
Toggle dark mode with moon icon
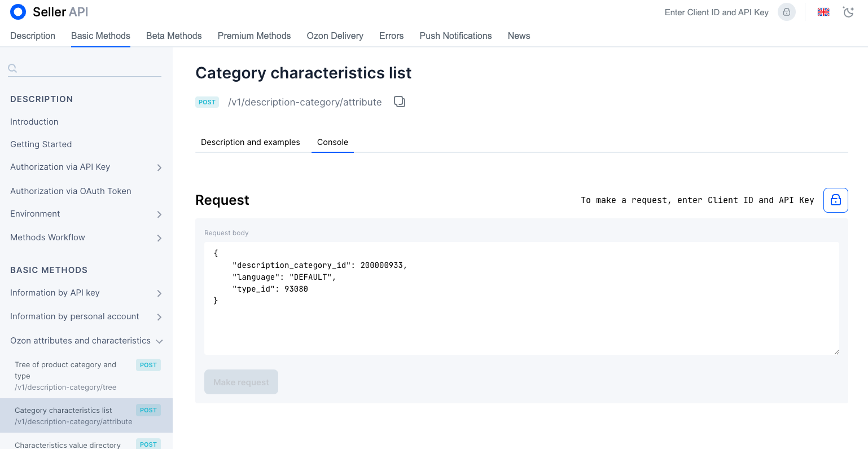[848, 12]
